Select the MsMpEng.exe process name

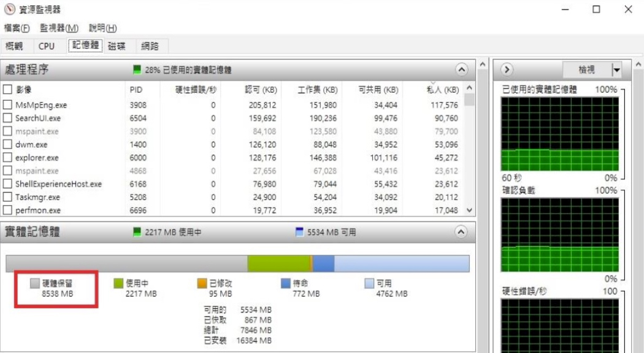(41, 105)
